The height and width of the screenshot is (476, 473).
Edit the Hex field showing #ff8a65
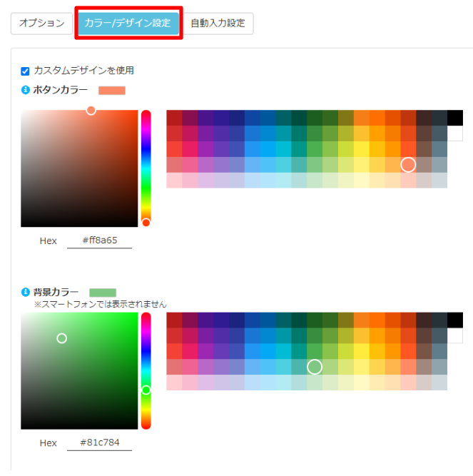(99, 240)
